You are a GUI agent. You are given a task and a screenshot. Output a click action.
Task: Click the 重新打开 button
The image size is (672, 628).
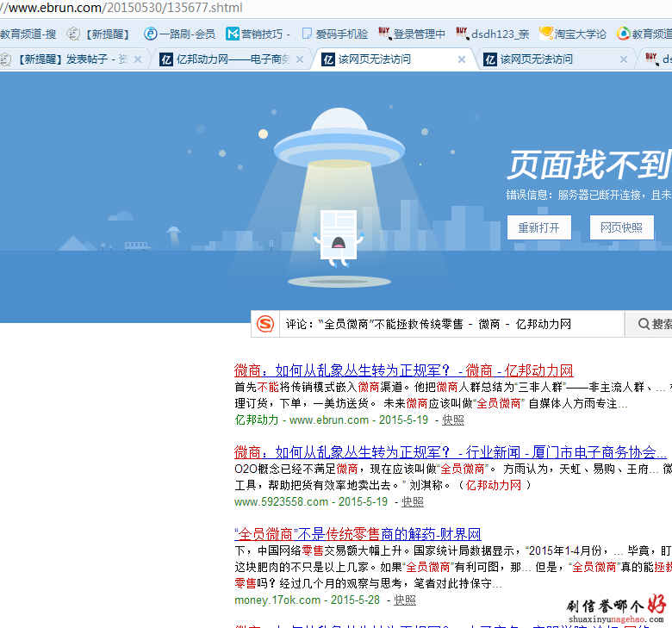tap(539, 227)
